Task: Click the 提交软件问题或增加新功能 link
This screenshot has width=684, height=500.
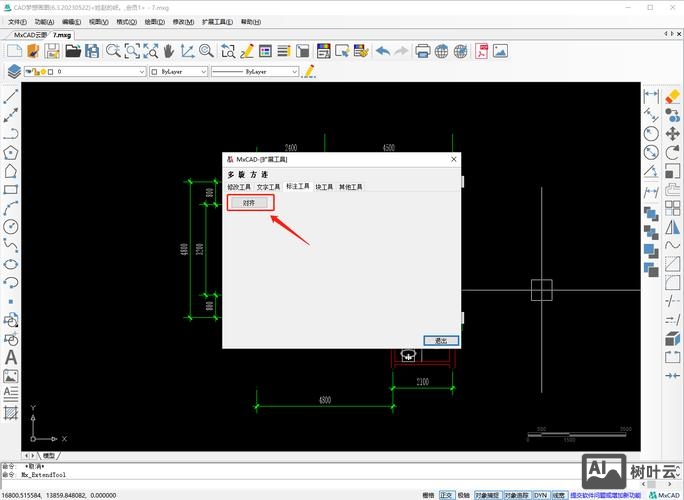Action: pyautogui.click(x=606, y=494)
